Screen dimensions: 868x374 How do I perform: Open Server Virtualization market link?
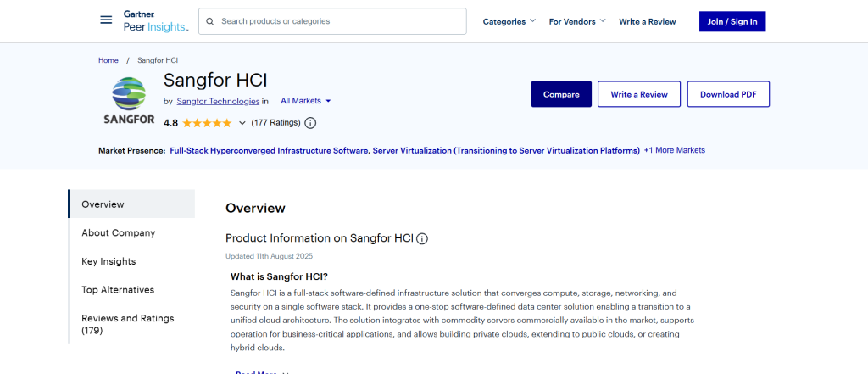click(x=506, y=150)
